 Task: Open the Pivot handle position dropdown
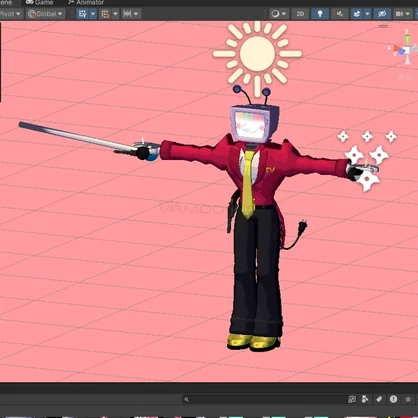[x=10, y=14]
